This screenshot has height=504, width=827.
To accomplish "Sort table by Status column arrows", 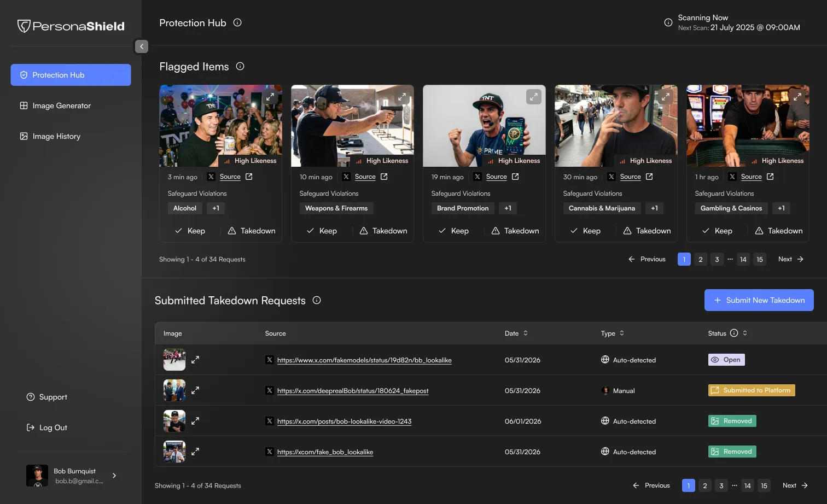I will [745, 333].
